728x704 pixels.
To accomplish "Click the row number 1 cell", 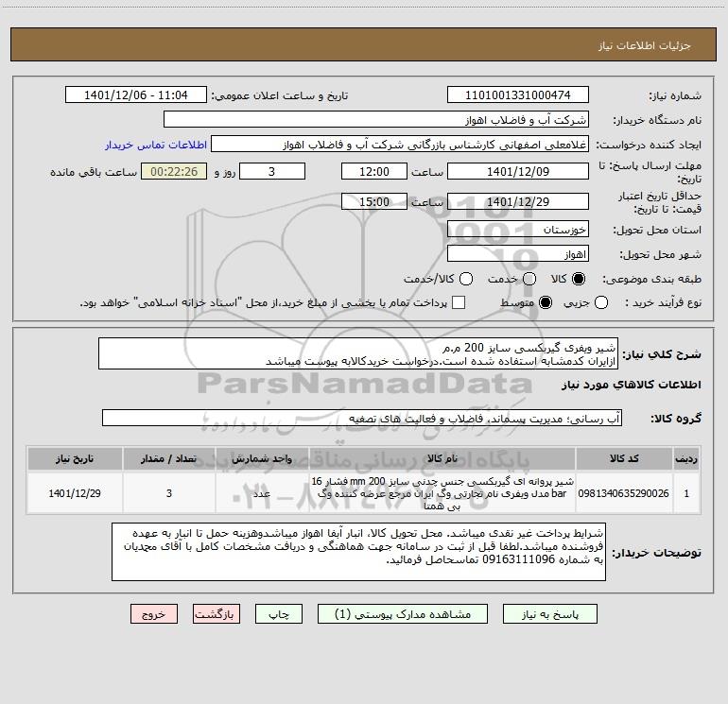I will (x=686, y=493).
